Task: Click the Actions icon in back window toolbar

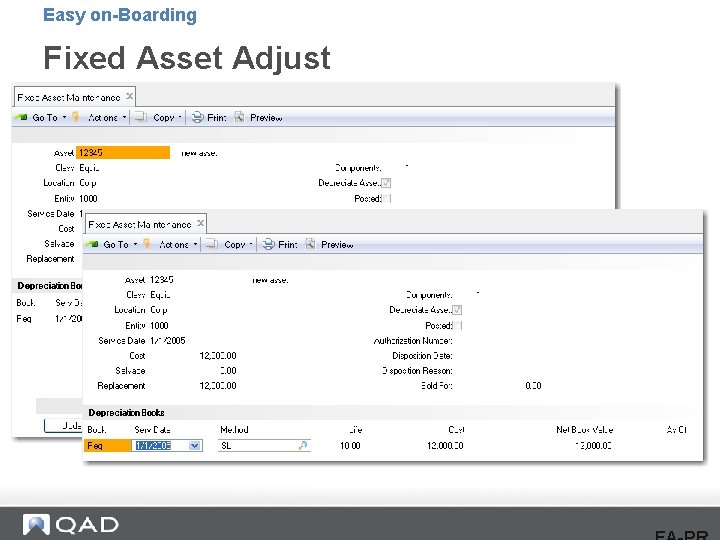Action: 76,117
